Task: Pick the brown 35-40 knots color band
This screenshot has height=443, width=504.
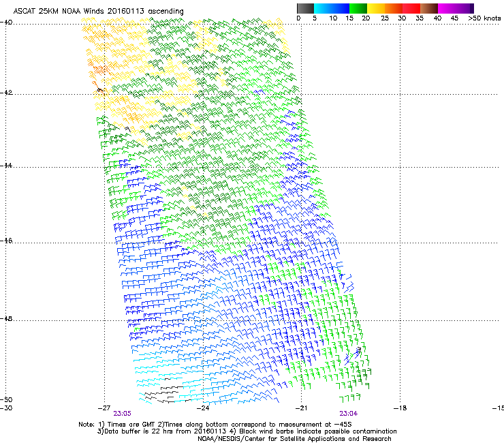Action: [x=429, y=8]
